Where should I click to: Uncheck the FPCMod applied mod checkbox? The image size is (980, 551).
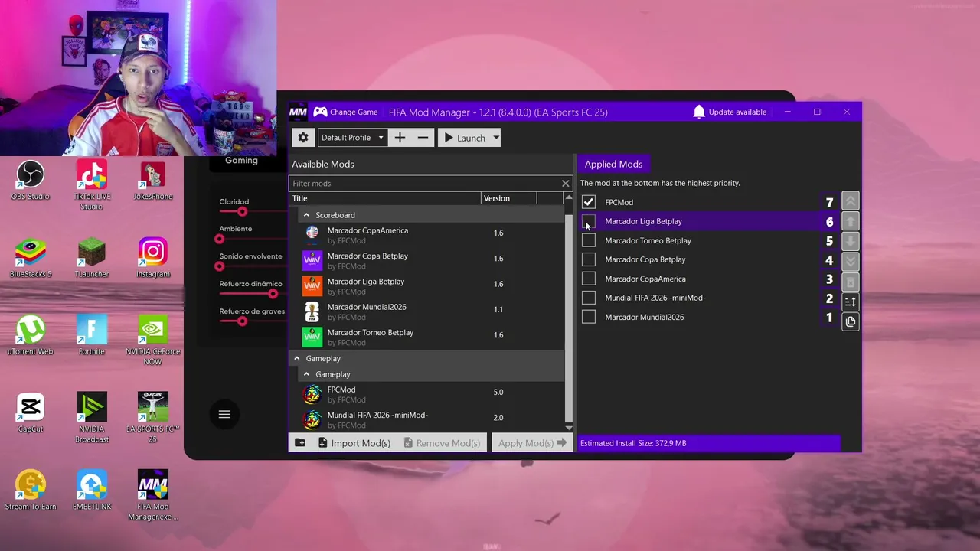(588, 202)
